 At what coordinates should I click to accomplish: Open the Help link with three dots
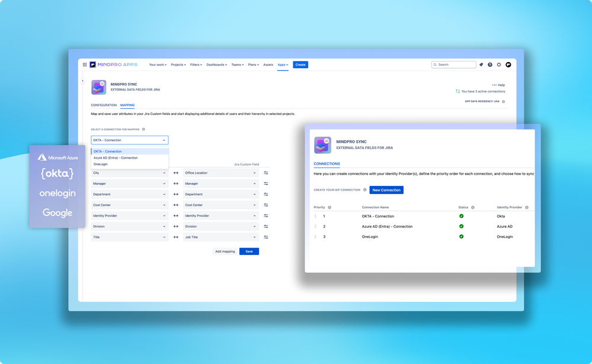click(498, 85)
